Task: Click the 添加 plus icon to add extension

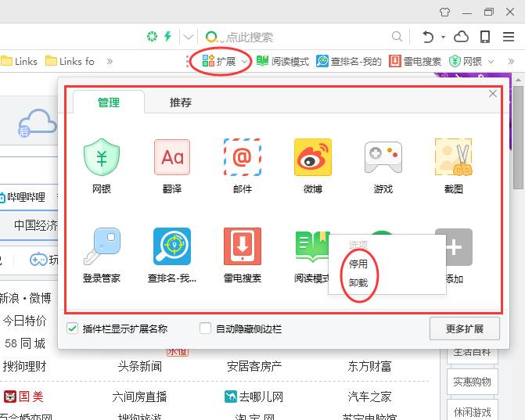Action: pos(458,247)
